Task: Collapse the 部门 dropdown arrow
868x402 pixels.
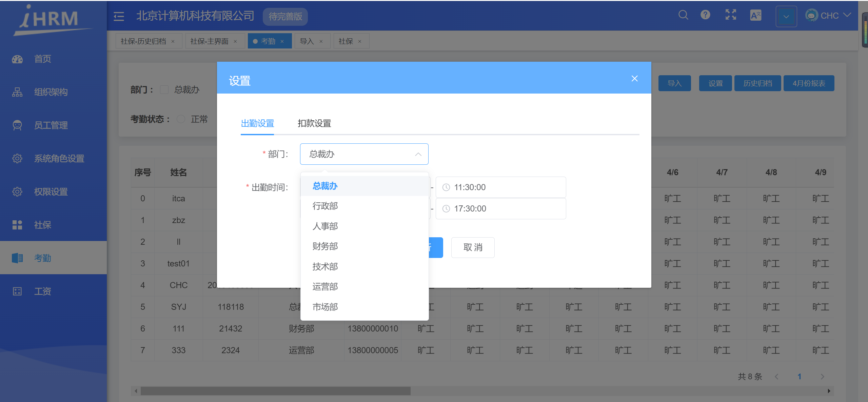Action: [418, 154]
